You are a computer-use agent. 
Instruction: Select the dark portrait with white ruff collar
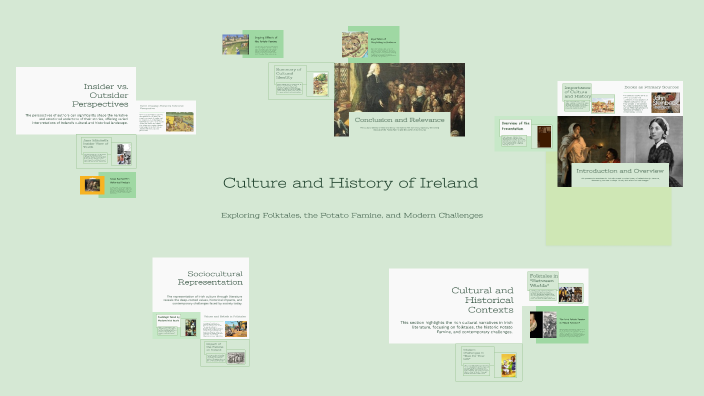point(536,325)
